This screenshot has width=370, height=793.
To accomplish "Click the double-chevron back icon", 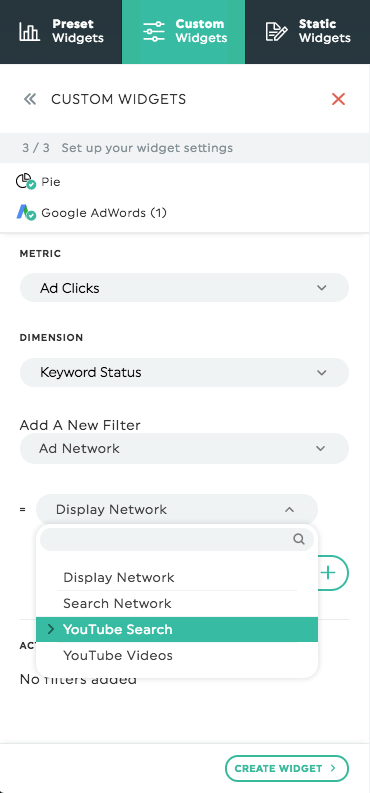I will 30,99.
